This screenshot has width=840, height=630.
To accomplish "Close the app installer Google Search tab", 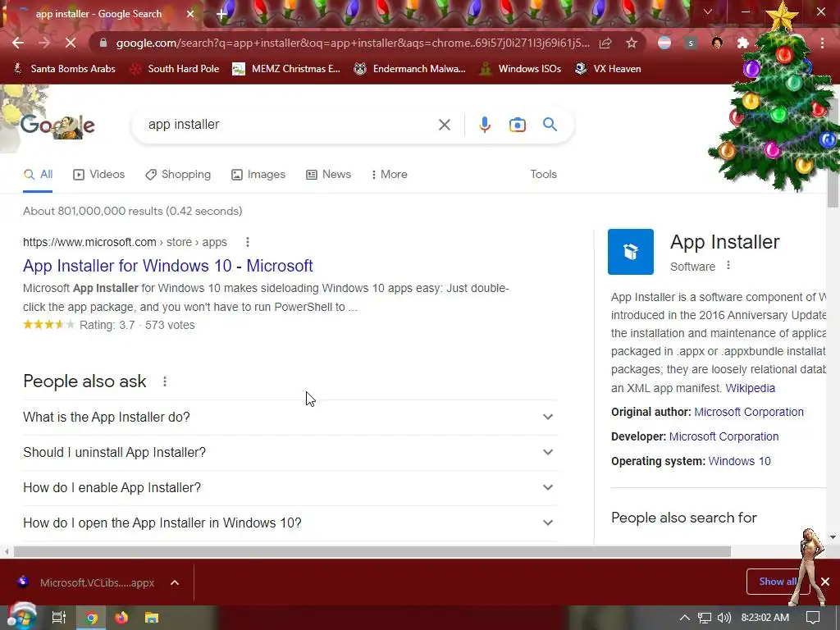I will [189, 14].
